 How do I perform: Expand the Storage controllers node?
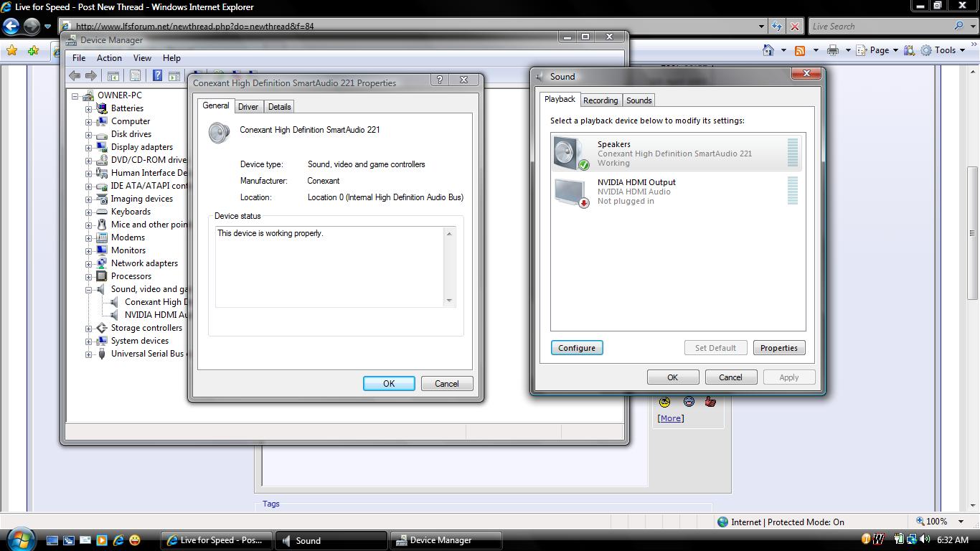(x=88, y=328)
